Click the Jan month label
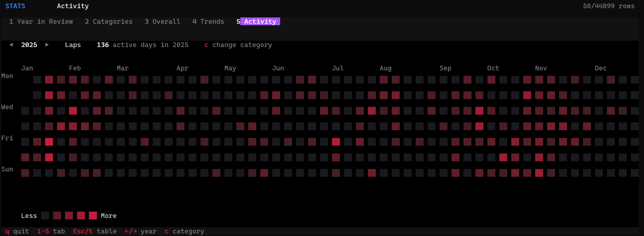The height and width of the screenshot is (236, 644). (x=27, y=68)
